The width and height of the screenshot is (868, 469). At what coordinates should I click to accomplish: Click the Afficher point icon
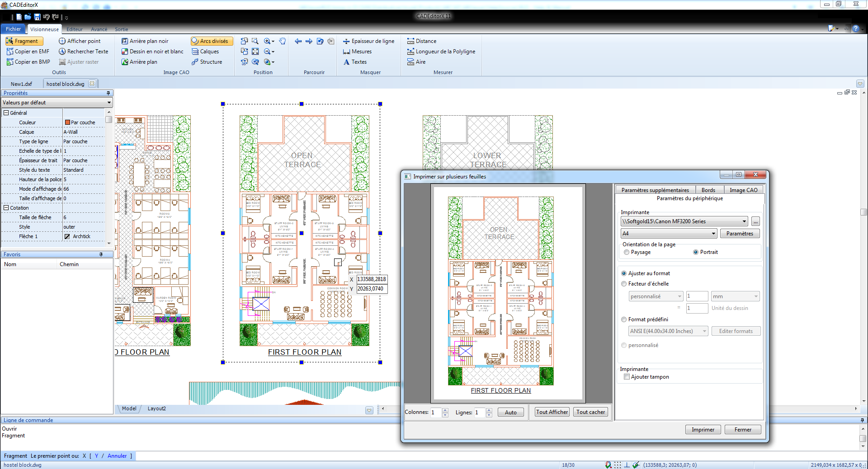(62, 41)
